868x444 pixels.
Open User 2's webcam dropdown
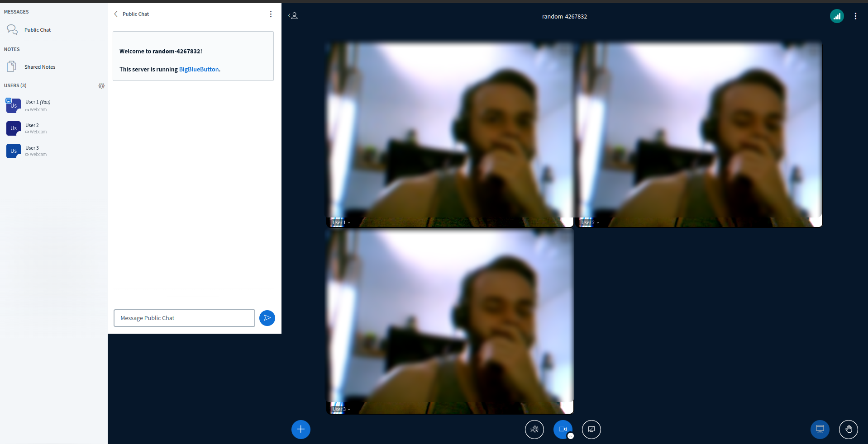(x=598, y=222)
